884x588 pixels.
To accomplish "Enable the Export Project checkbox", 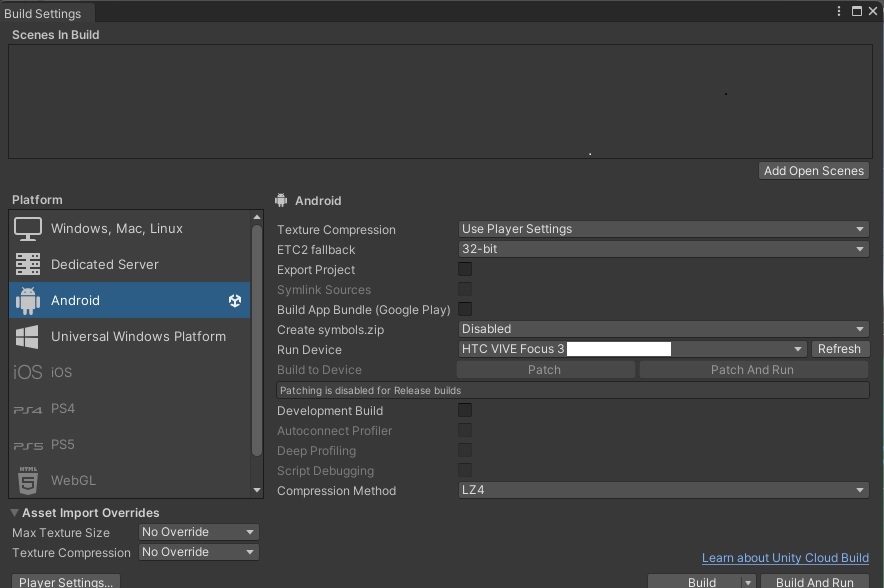I will coord(465,269).
